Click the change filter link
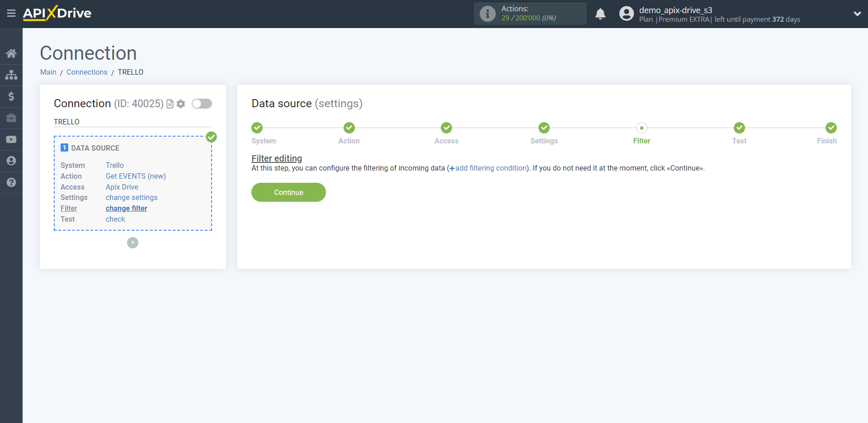The image size is (868, 423). coord(127,209)
